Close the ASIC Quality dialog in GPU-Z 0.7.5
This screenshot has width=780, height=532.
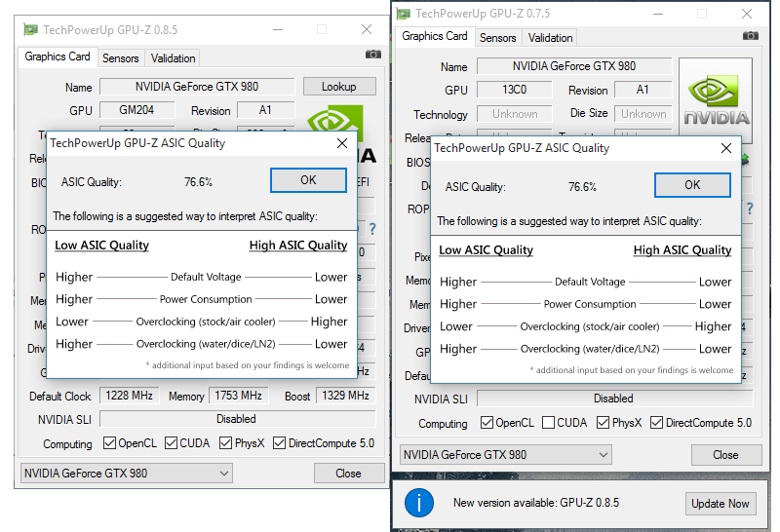click(726, 148)
